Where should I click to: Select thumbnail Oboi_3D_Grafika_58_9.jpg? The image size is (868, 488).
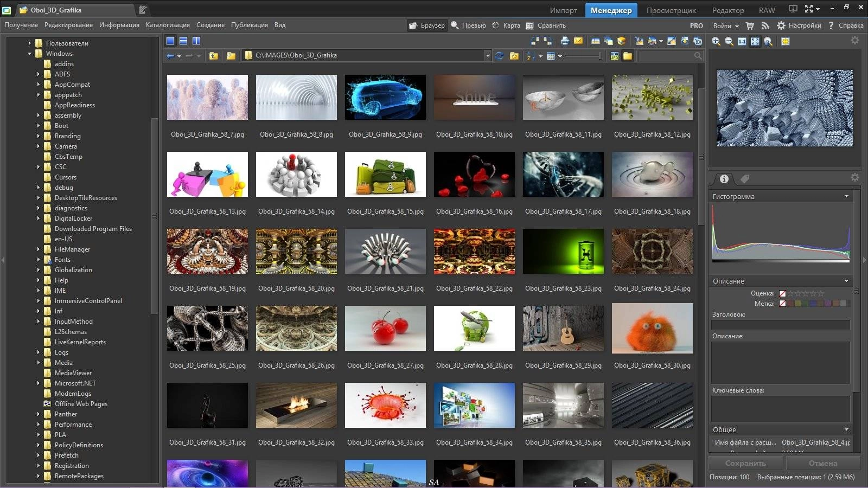point(385,97)
